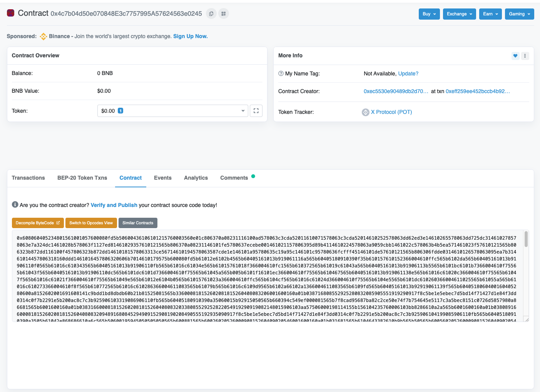
Task: Click the Binance sponsor logo
Action: [43, 37]
